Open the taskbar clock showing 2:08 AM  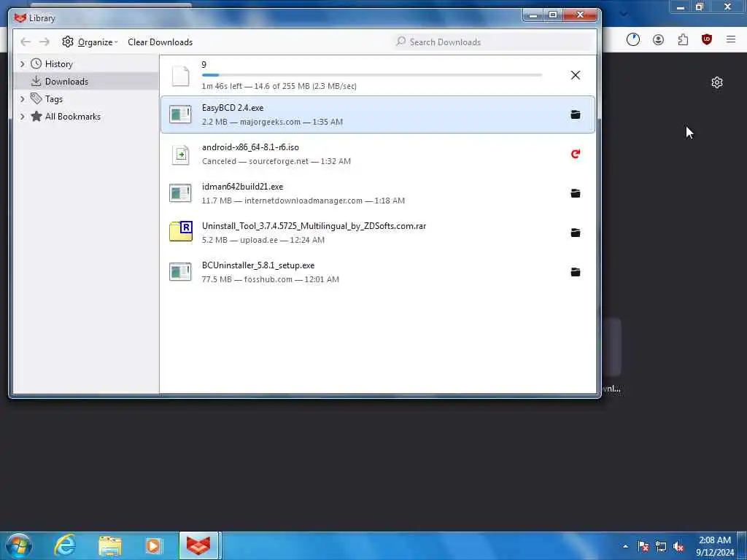pos(715,546)
